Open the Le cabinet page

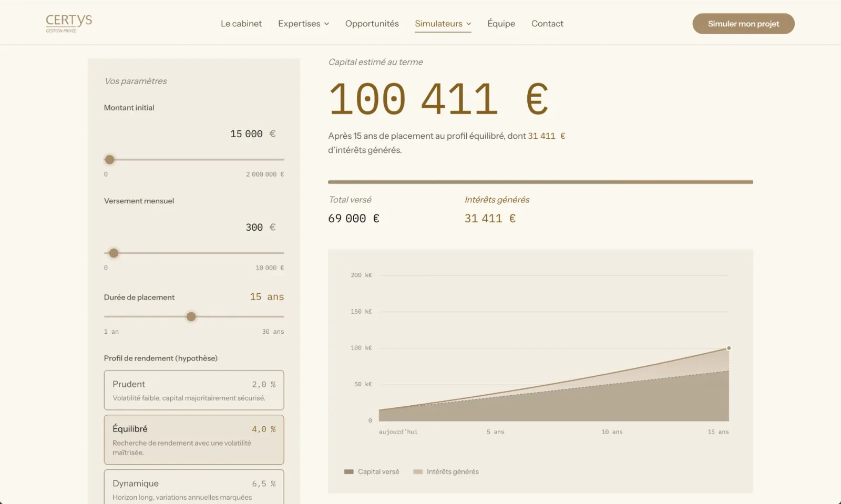pos(241,24)
